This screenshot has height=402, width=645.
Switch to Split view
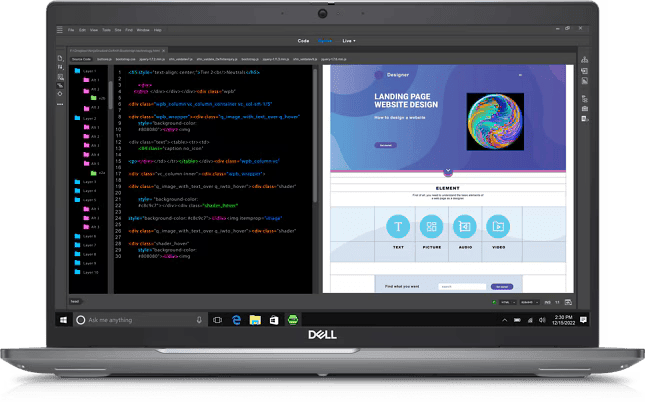[x=325, y=41]
